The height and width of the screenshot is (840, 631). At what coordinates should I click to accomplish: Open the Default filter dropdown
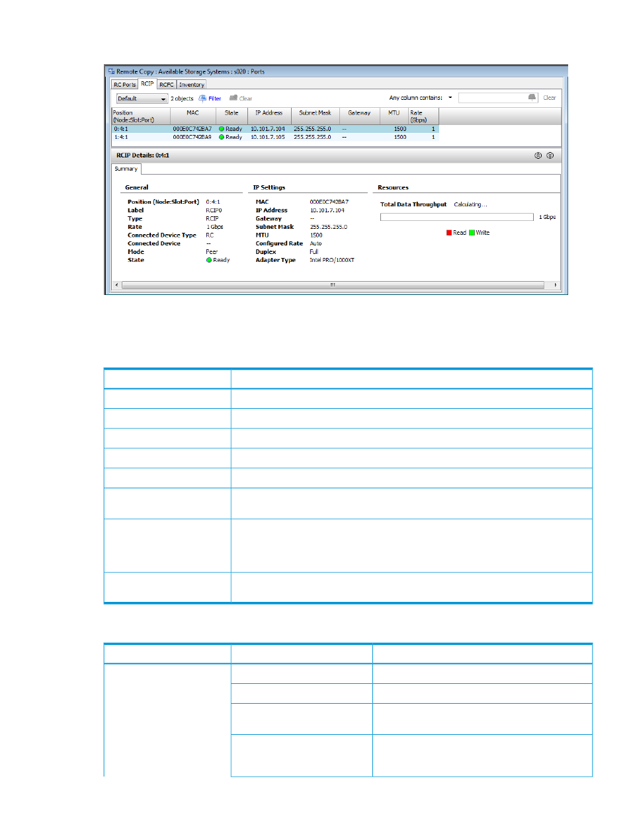pyautogui.click(x=142, y=99)
